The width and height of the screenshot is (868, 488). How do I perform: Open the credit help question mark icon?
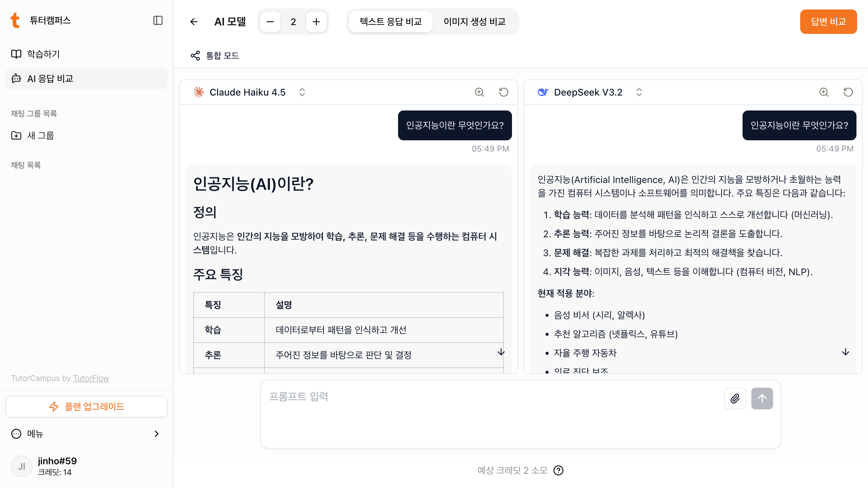pyautogui.click(x=558, y=470)
